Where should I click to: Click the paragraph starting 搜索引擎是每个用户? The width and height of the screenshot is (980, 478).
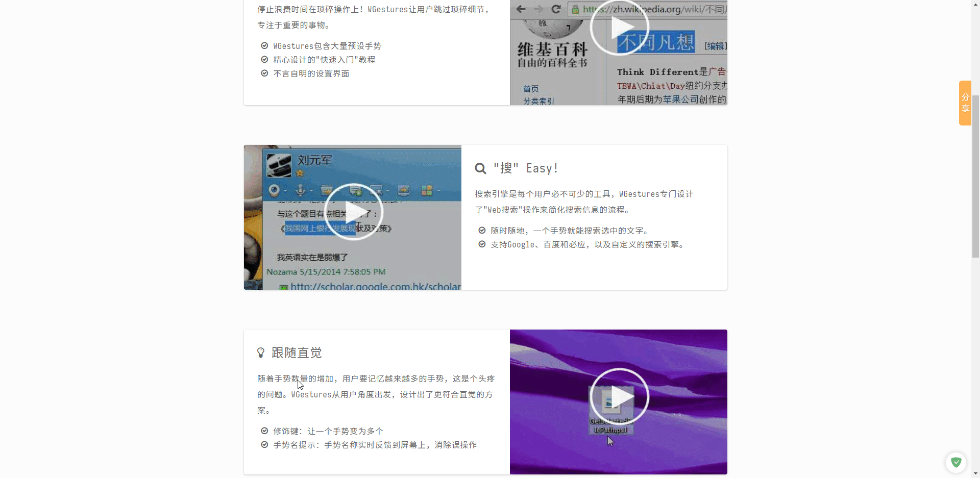click(x=584, y=202)
